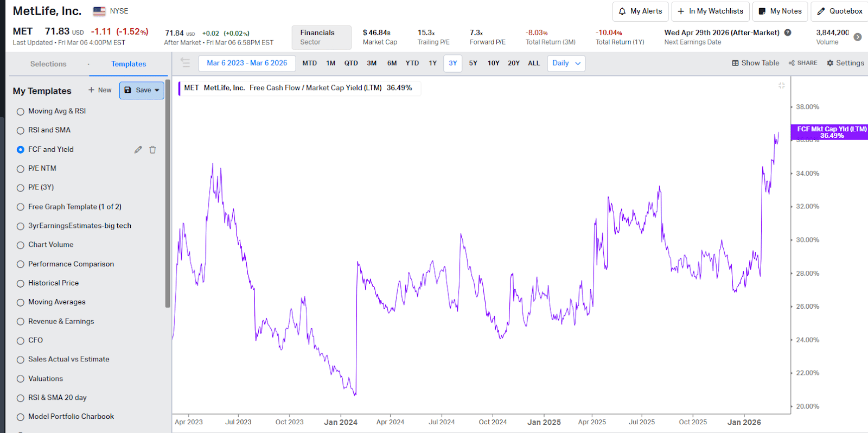Set chart range to 5Y
Screen dimensions: 868x433
(x=473, y=63)
